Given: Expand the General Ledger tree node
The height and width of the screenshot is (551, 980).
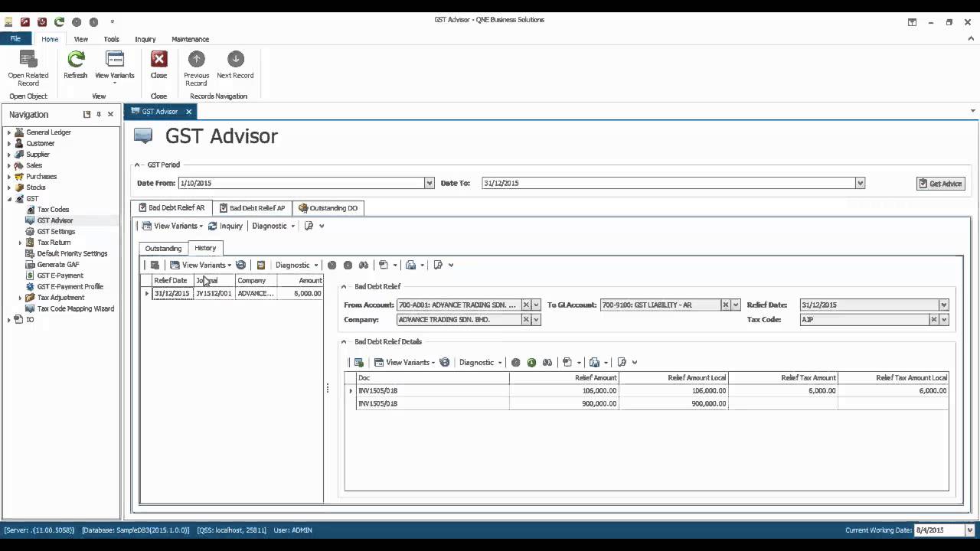Looking at the screenshot, I should tap(9, 132).
